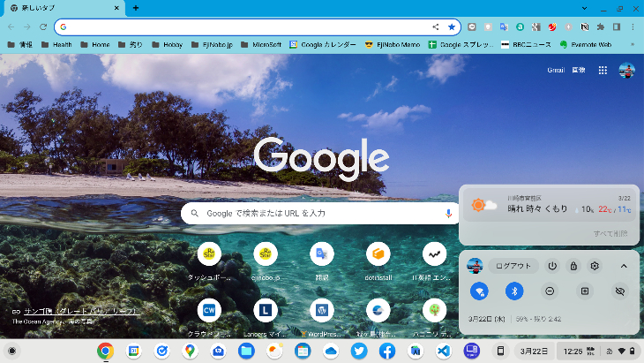Reload the page
Image resolution: width=644 pixels, height=363 pixels.
click(43, 26)
